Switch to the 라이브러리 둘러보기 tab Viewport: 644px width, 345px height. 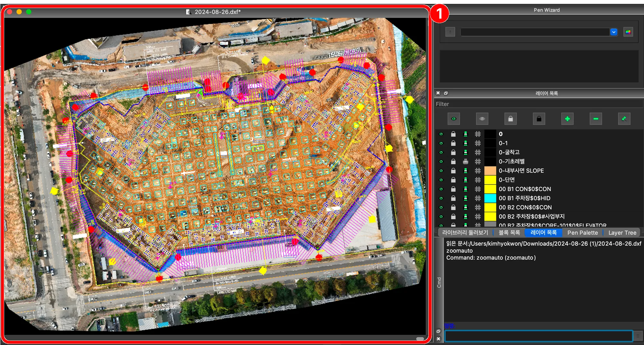[x=465, y=232]
